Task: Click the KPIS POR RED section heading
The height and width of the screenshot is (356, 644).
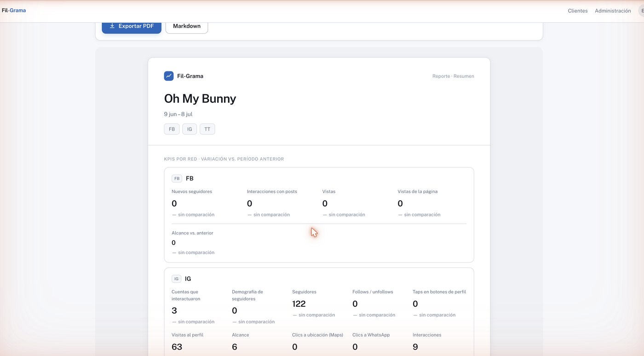Action: (x=224, y=159)
